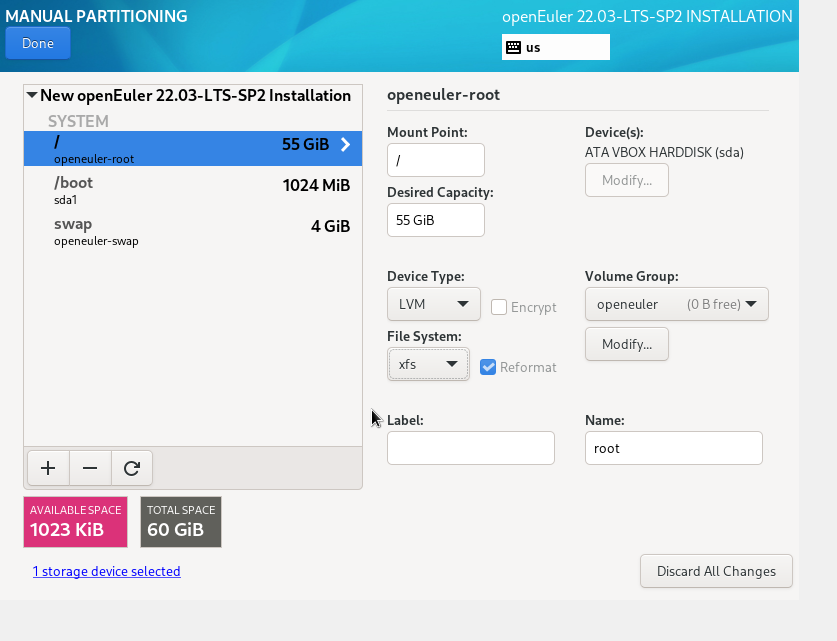
Task: Click the chevron arrow on the root partition row
Action: coord(345,144)
